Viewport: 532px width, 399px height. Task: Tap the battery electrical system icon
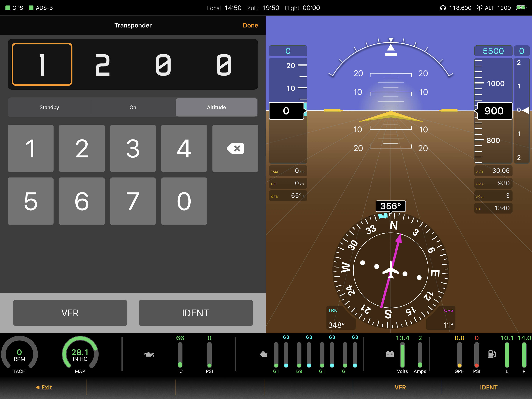tap(390, 354)
